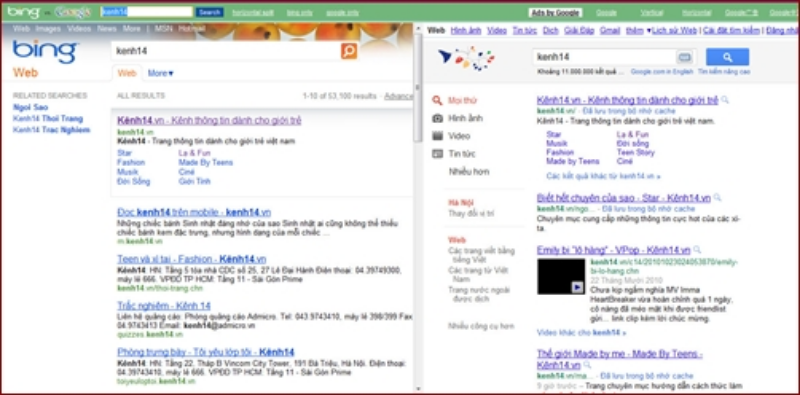The width and height of the screenshot is (800, 395).
Task: Expand the Google thêm dropdown
Action: click(638, 31)
